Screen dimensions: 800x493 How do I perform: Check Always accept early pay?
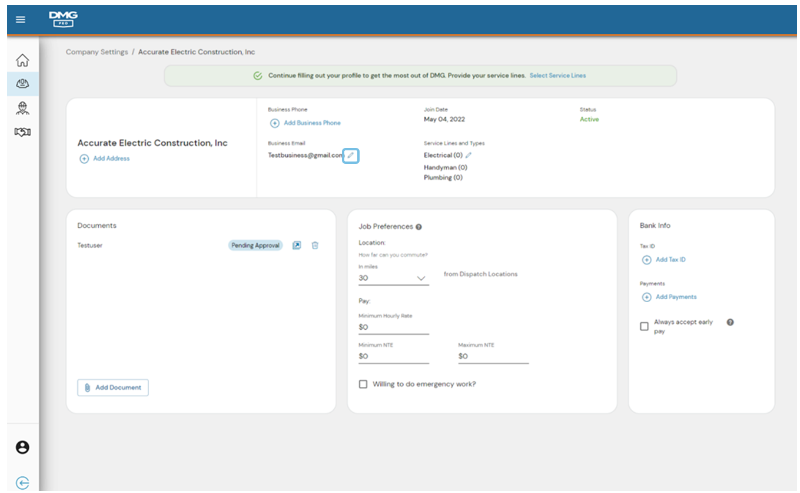pyautogui.click(x=644, y=326)
